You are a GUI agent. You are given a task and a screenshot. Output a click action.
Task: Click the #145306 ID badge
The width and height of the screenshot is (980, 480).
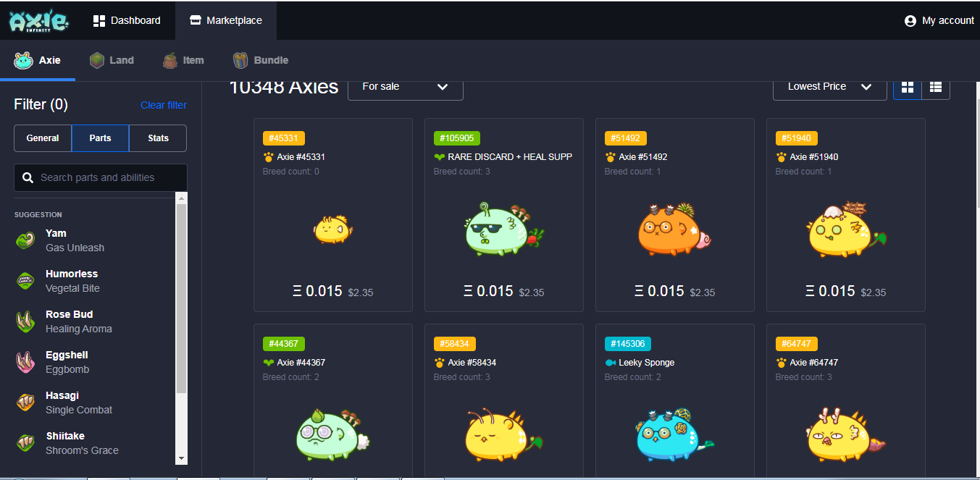point(628,343)
